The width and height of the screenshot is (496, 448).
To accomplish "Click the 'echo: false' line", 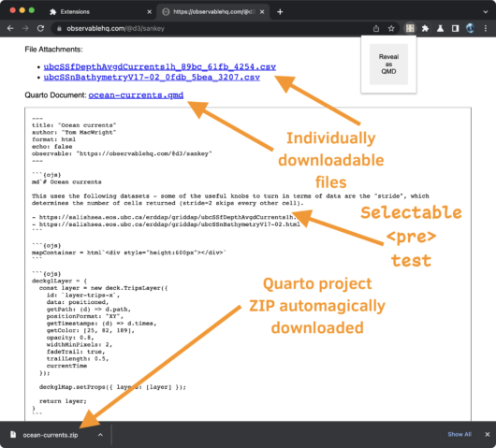I will 51,147.
